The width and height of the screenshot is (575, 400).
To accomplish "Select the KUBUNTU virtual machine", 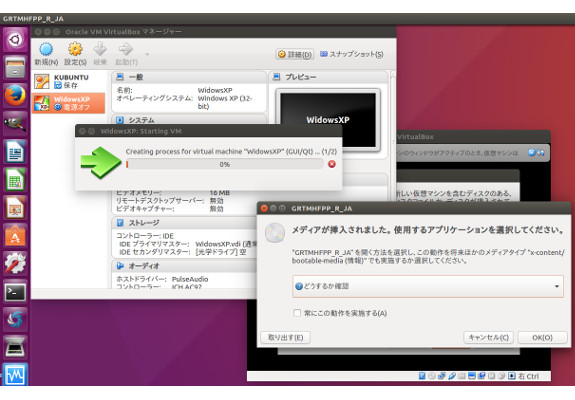I will click(69, 81).
